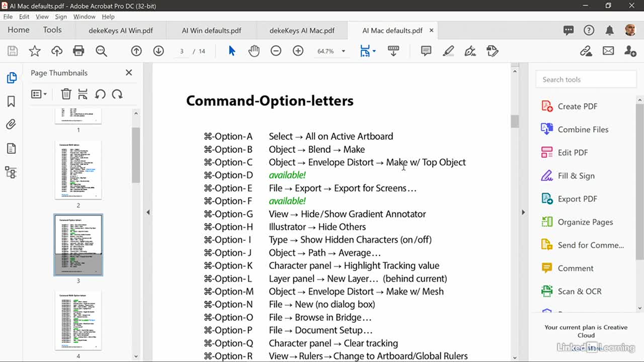Open the Layers/content panel icon
Viewport: 644px width, 362px height.
tap(11, 149)
